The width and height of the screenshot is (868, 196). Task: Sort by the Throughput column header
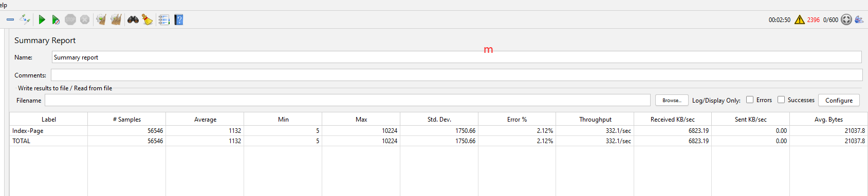click(595, 119)
